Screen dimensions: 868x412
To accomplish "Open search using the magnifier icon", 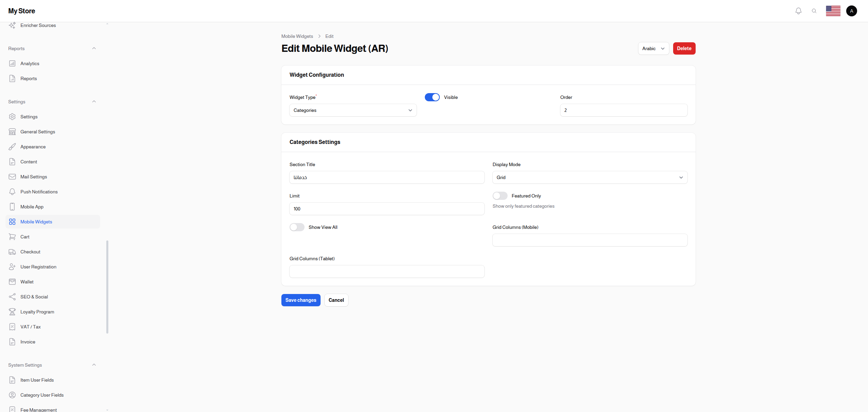I will [x=814, y=11].
